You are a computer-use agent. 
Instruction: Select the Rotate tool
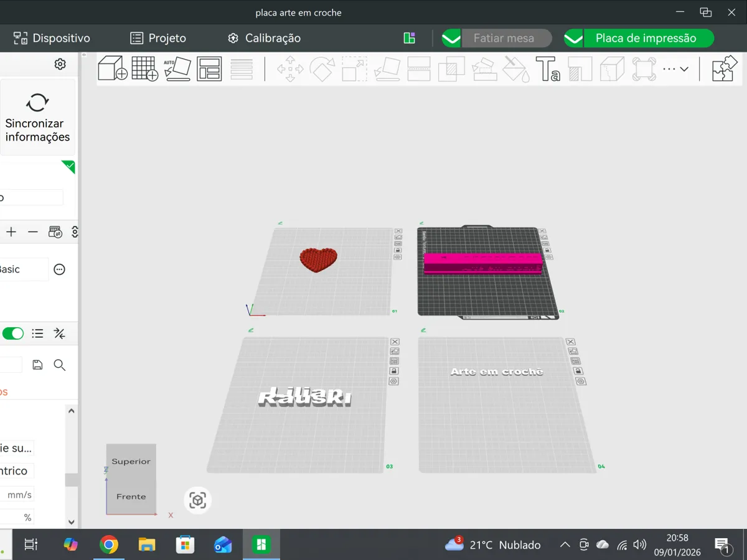[322, 68]
